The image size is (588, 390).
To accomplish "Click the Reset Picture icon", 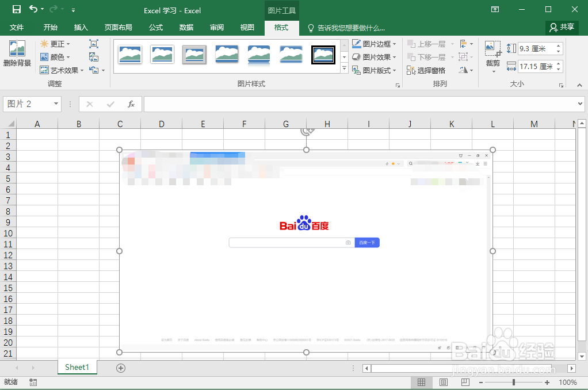I will (94, 70).
